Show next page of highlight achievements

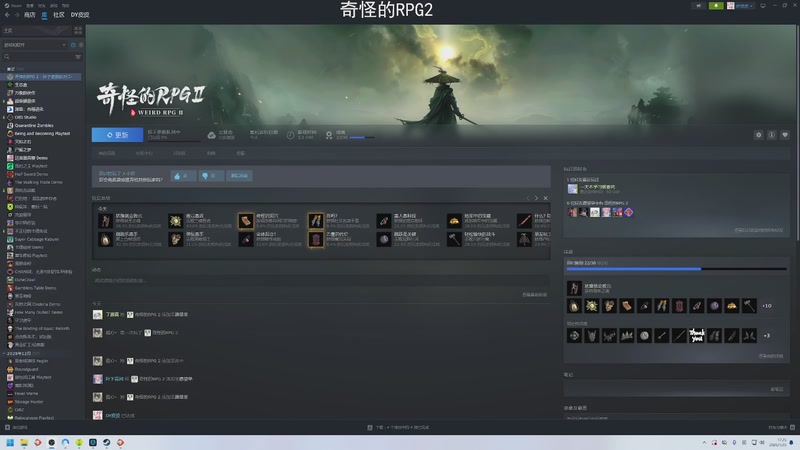[x=536, y=198]
